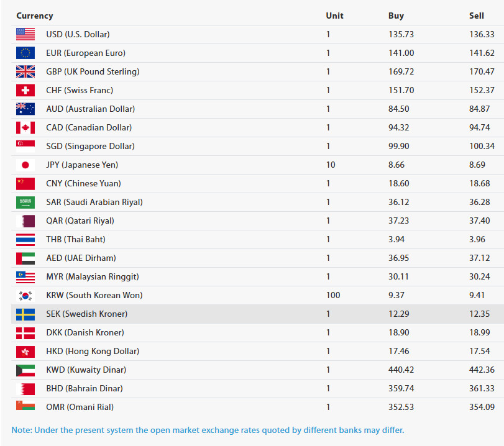Click the Swiss flag icon

pos(25,90)
